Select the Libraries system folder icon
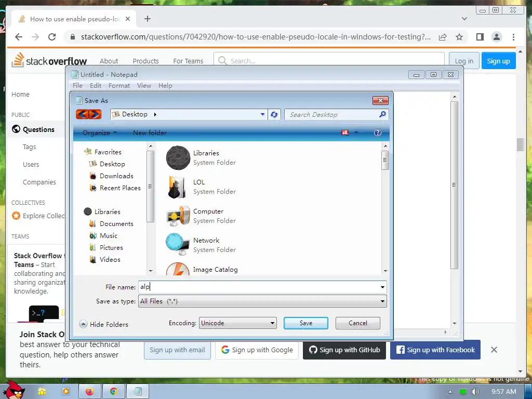532x399 pixels. tap(178, 158)
